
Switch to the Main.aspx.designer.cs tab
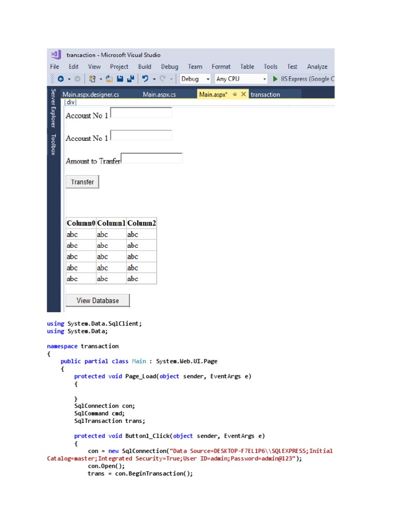[91, 95]
